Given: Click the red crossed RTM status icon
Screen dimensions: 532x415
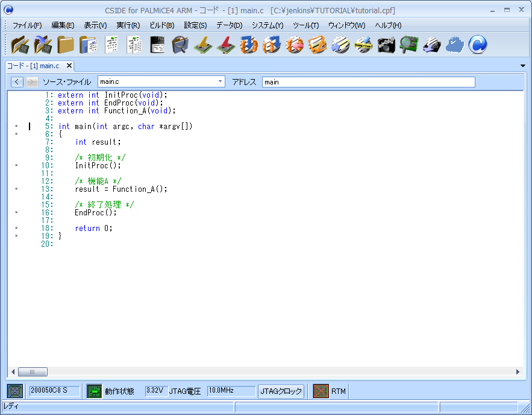Looking at the screenshot, I should pos(321,391).
